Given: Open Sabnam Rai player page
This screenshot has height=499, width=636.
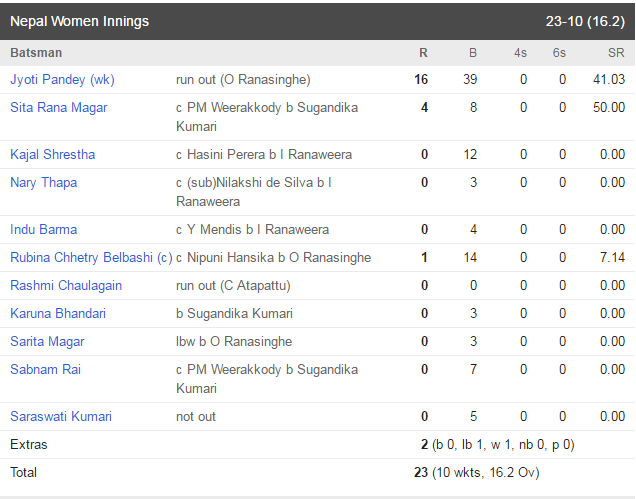Looking at the screenshot, I should (x=45, y=370).
